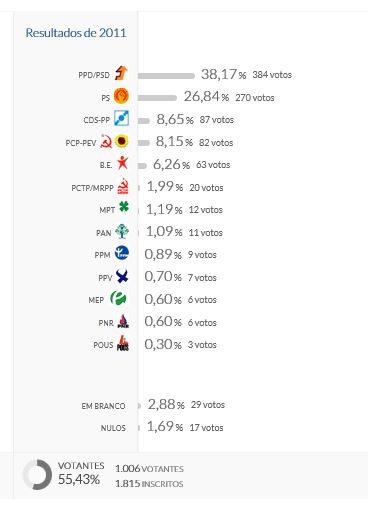
Task: Click the PCP-PEV hammer and sickle icon
Action: (x=106, y=141)
